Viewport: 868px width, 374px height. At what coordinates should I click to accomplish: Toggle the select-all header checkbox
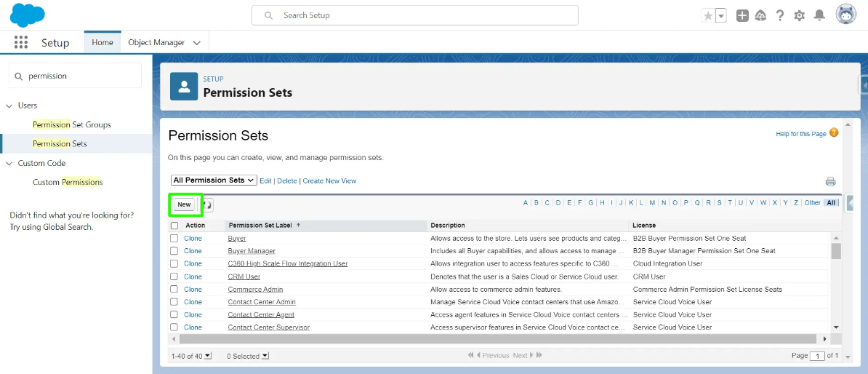pos(174,226)
